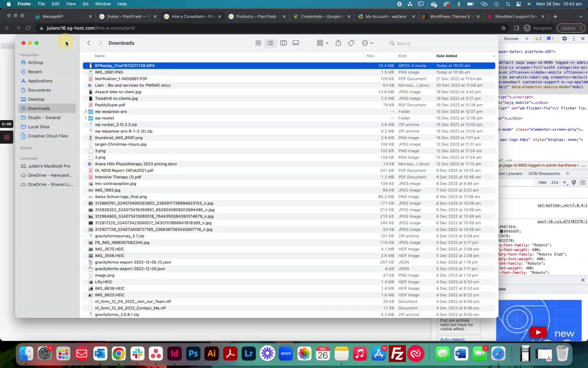588x368 pixels.
Task: Click the Finder Search field
Action: [x=442, y=43]
